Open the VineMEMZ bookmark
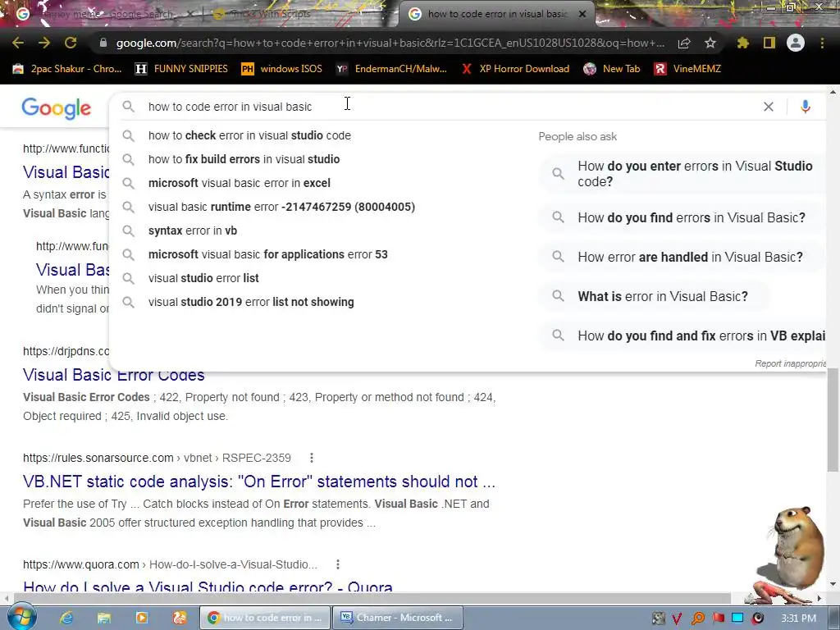Screen dimensions: 840x630 (687, 69)
